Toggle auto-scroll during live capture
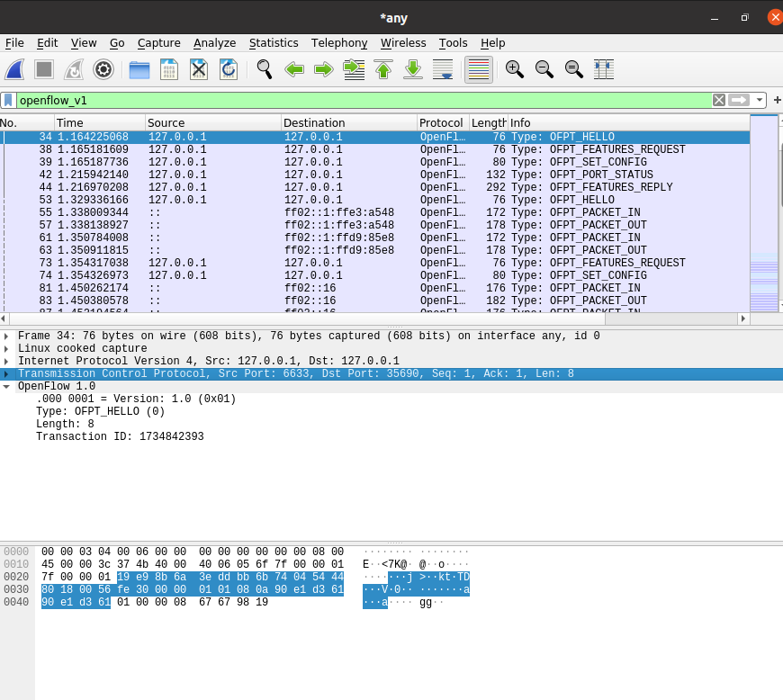This screenshot has width=783, height=700. coord(443,69)
